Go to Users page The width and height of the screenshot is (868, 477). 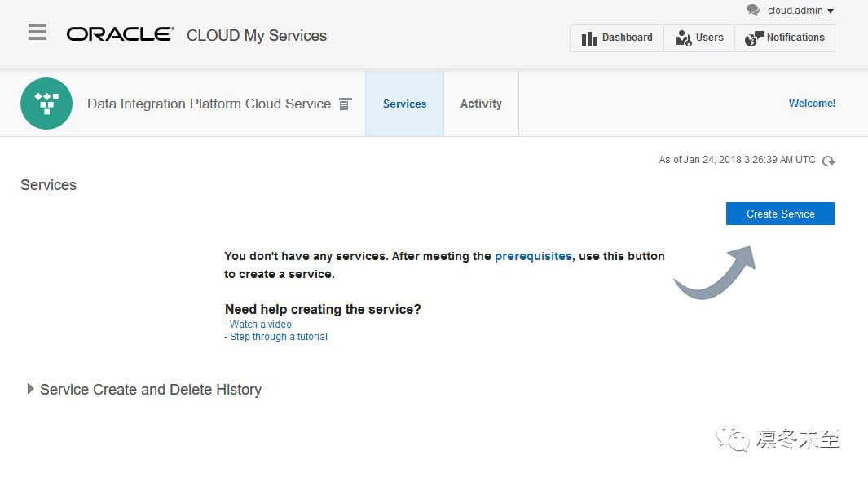[x=699, y=38]
